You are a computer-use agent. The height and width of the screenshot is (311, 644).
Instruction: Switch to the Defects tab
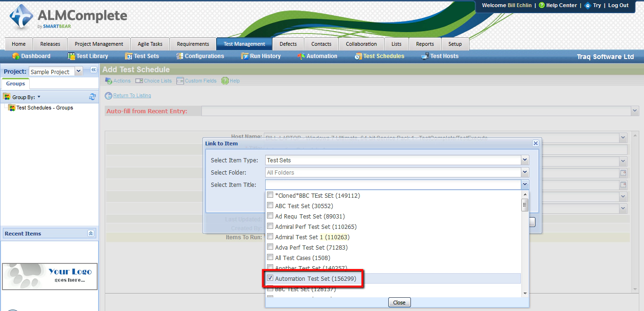(288, 43)
